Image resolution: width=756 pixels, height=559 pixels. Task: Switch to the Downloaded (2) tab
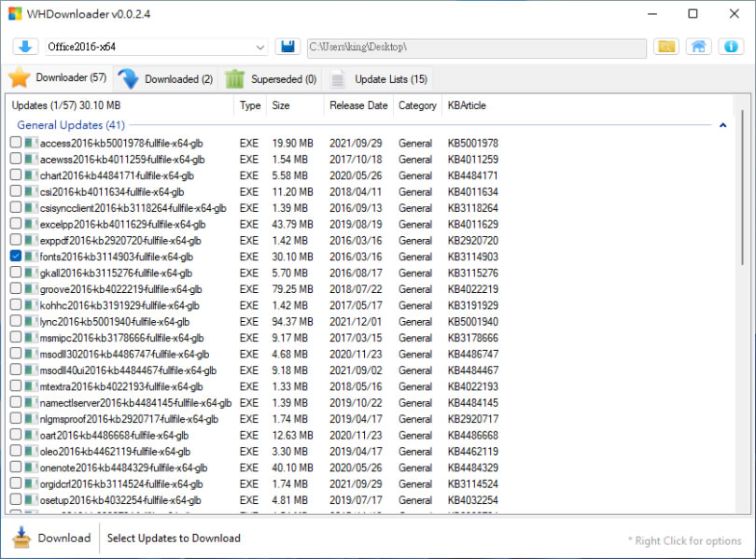tap(166, 79)
